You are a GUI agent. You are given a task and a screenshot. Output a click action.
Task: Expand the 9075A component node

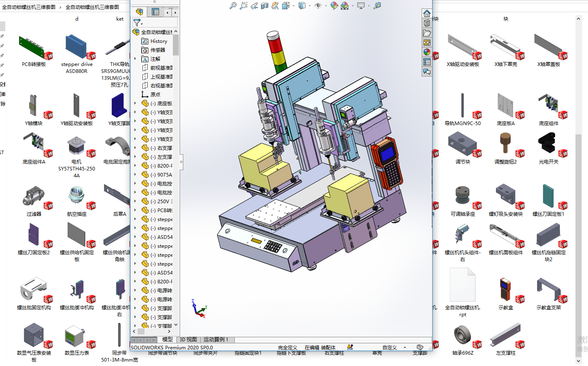tap(135, 174)
